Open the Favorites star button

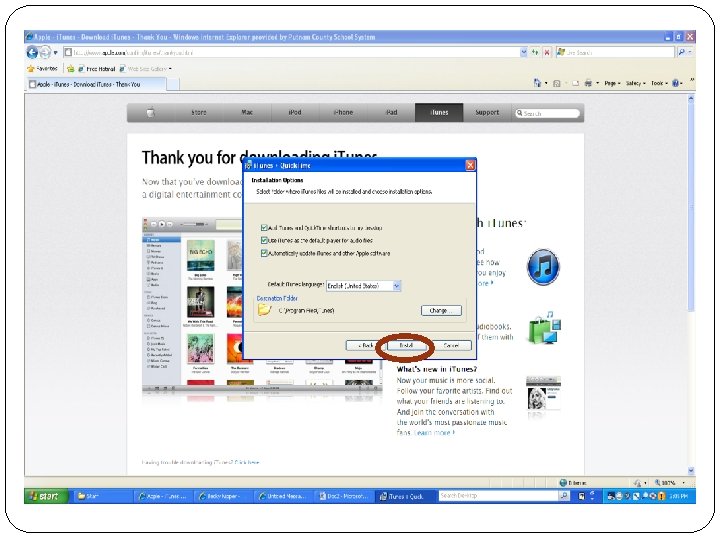42,69
